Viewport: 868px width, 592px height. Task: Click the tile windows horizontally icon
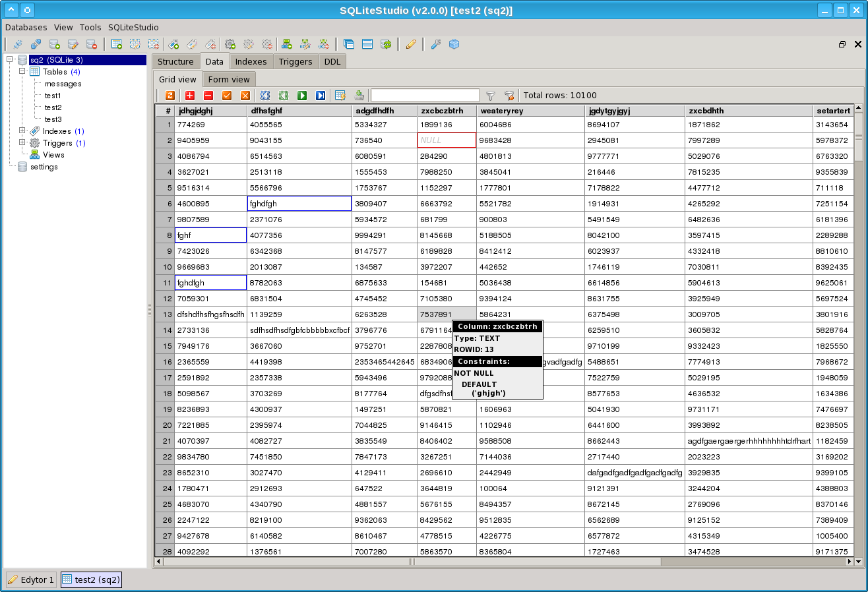[367, 44]
